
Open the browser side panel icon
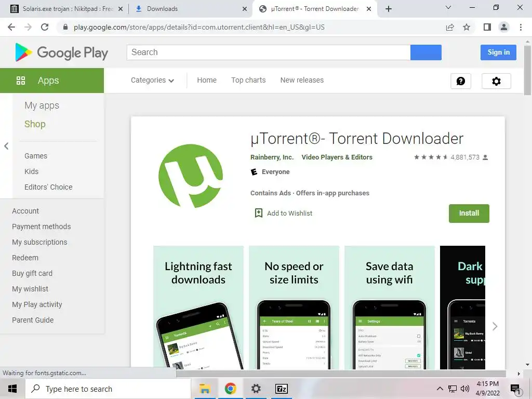coord(487,27)
